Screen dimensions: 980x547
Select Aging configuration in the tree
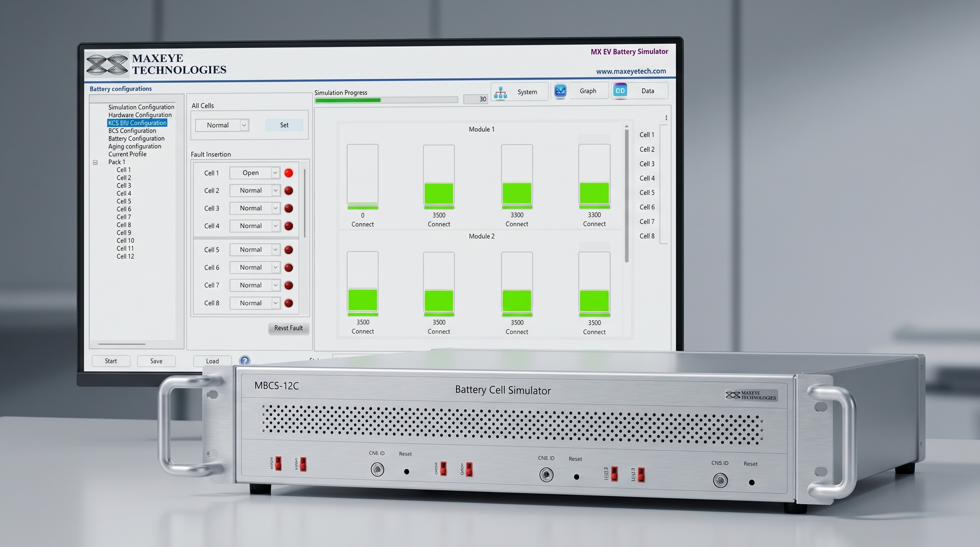(135, 146)
